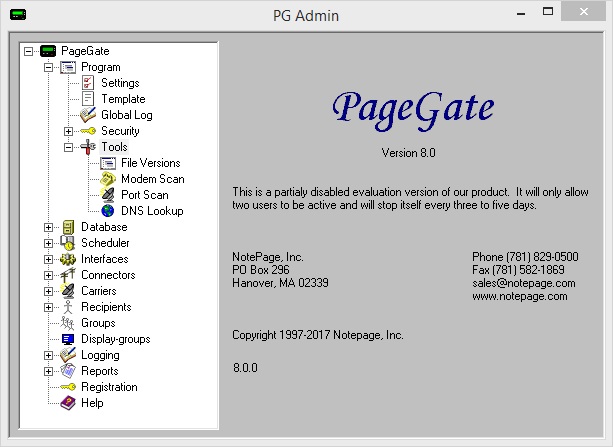Click the Security key icon
The height and width of the screenshot is (447, 613).
coord(88,131)
